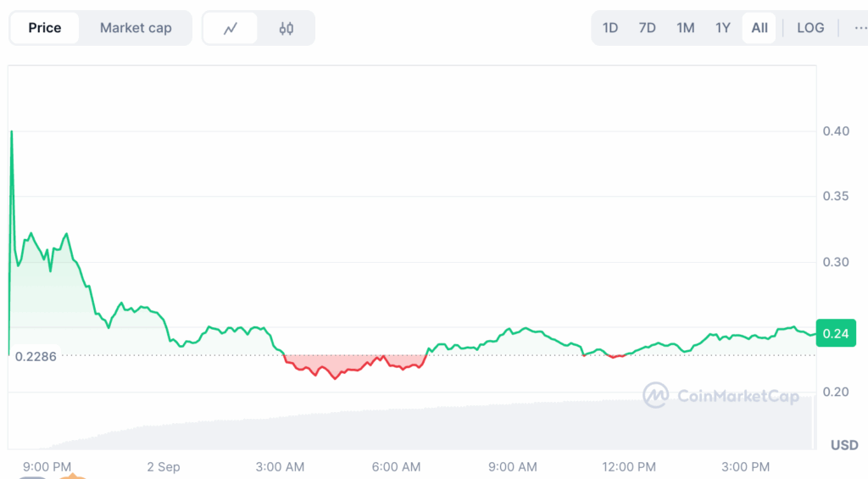Select the Price tab
Screen dimensions: 868x479
click(x=45, y=28)
